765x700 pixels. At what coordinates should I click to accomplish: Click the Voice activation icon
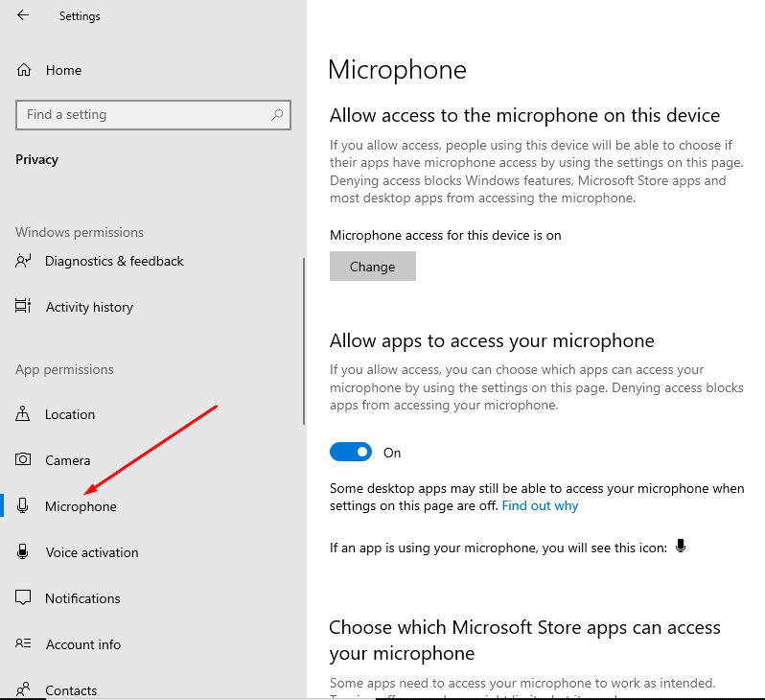pos(24,552)
